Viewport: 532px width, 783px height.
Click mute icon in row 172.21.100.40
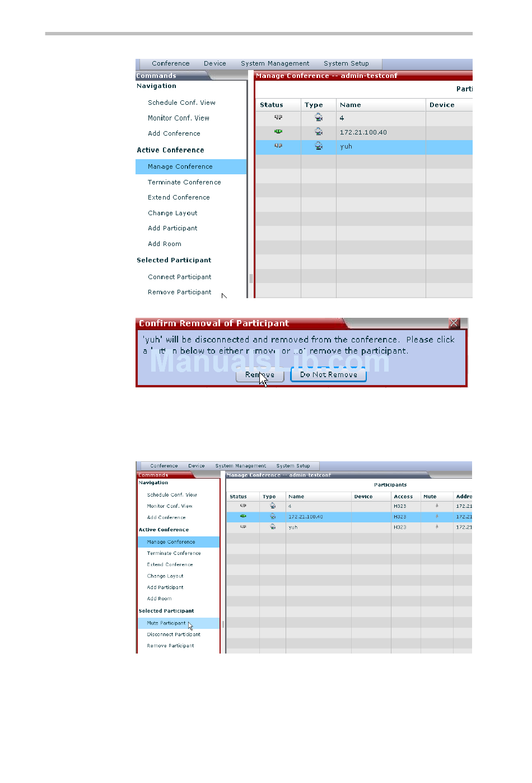(437, 516)
